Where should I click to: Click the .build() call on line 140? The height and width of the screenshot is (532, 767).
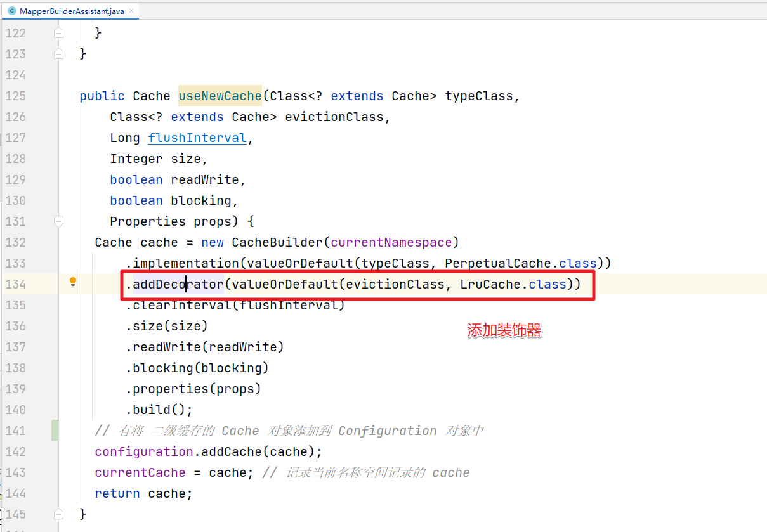[159, 410]
